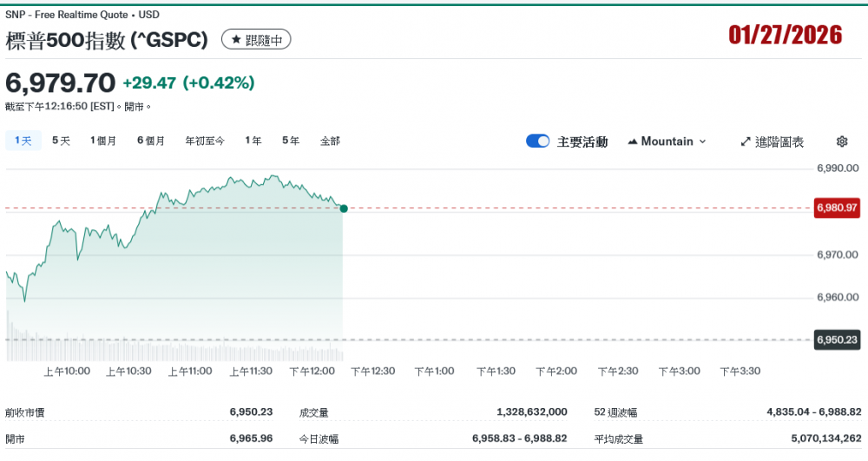Click the chart settings gear icon
868x461 pixels.
pyautogui.click(x=841, y=142)
